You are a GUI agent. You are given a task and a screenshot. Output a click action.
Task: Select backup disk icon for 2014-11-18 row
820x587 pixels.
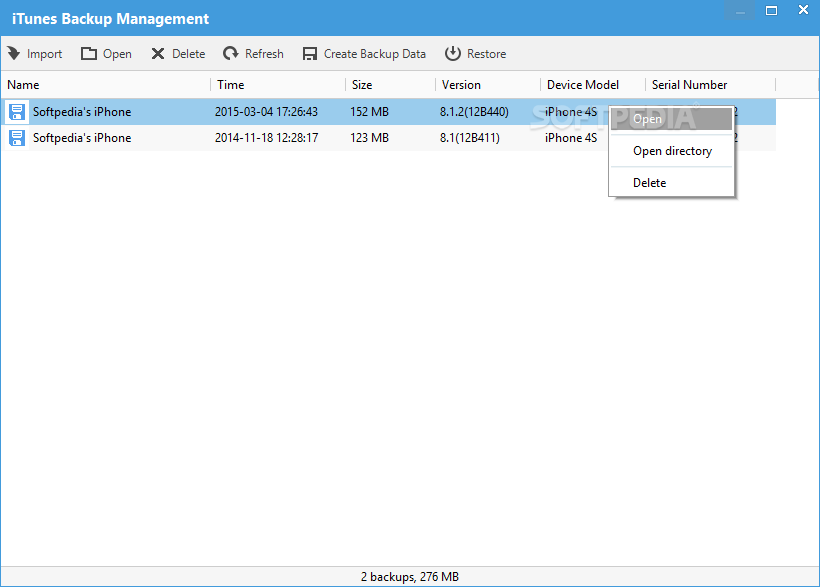pos(17,138)
